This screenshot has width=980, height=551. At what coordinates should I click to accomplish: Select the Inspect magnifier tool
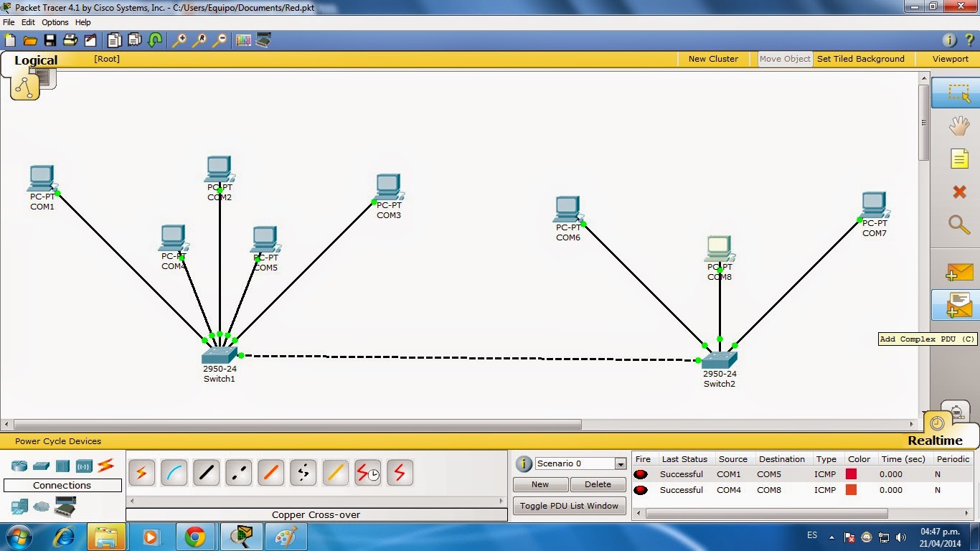point(959,224)
